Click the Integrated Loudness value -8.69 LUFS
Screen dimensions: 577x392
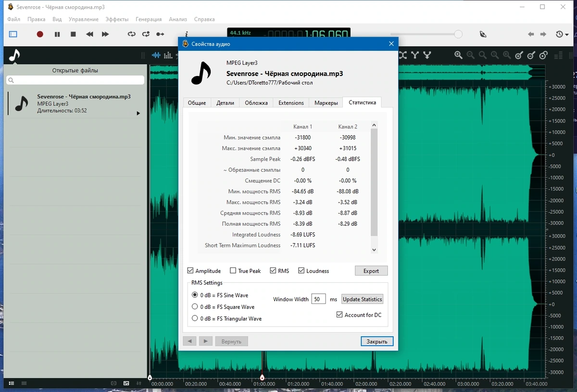click(x=303, y=235)
